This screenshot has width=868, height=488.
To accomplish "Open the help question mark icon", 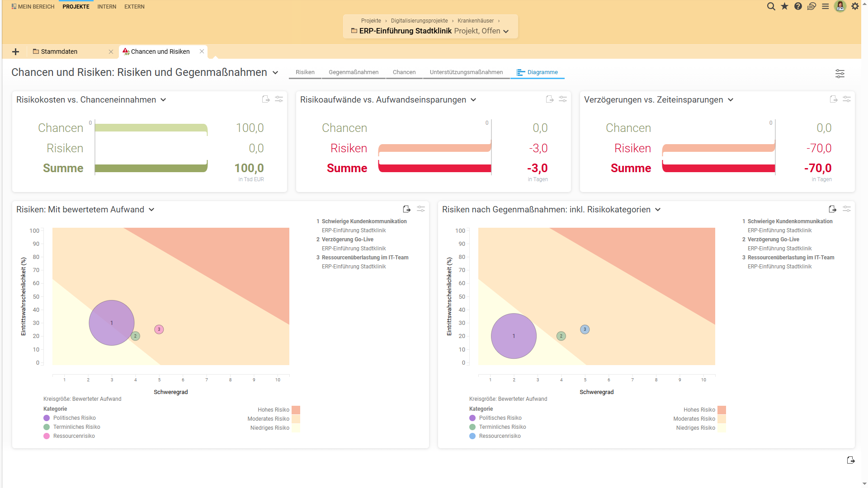I will tap(798, 6).
